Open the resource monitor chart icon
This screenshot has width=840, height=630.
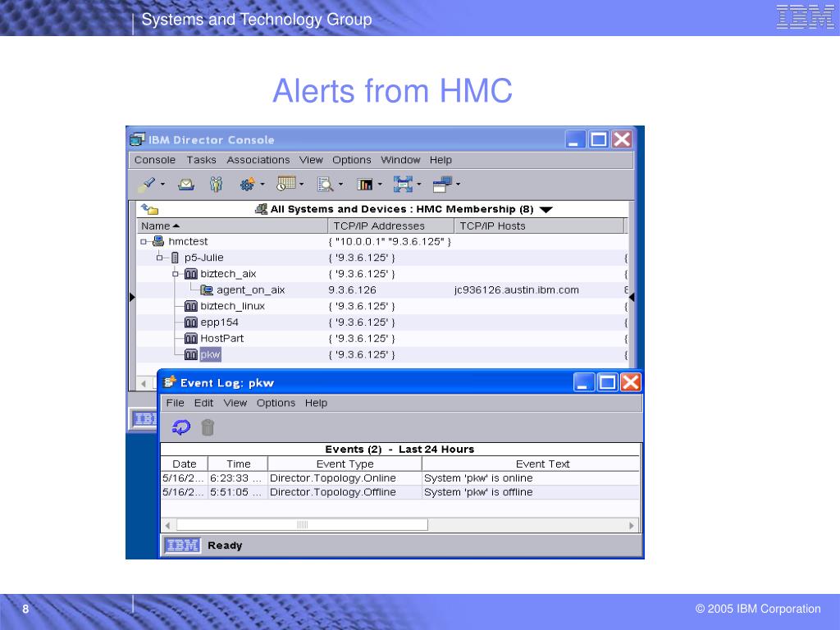click(365, 184)
